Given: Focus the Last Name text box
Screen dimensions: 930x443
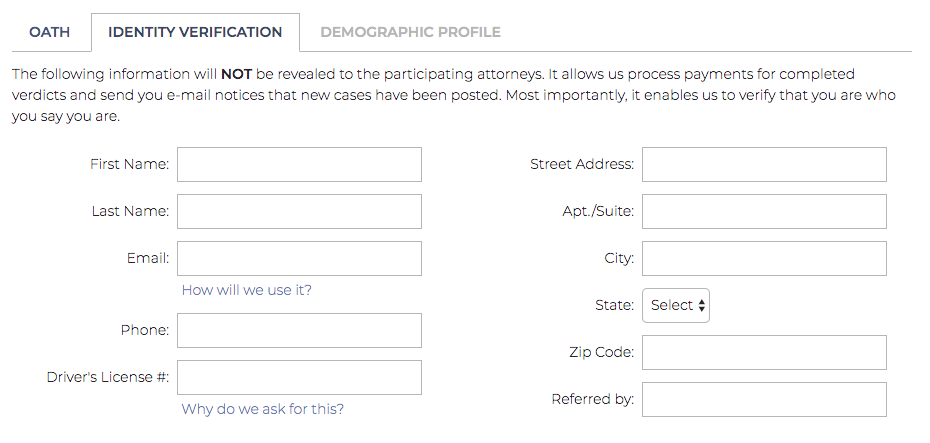Looking at the screenshot, I should point(299,211).
